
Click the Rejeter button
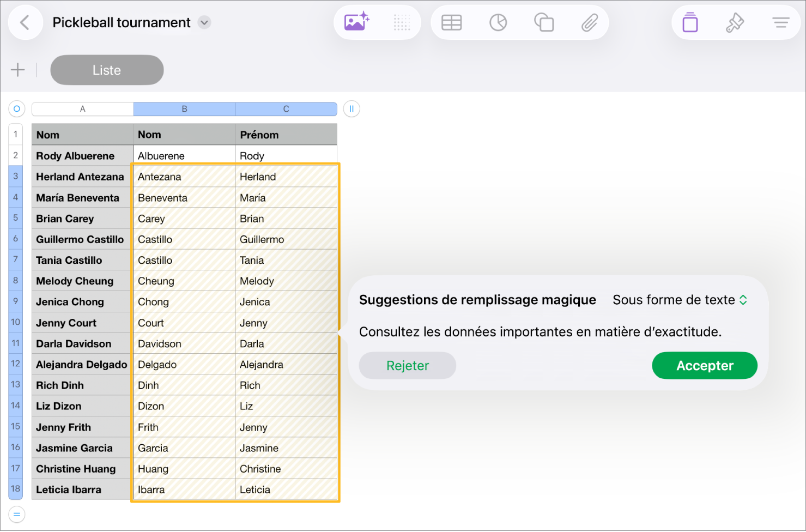coord(407,366)
